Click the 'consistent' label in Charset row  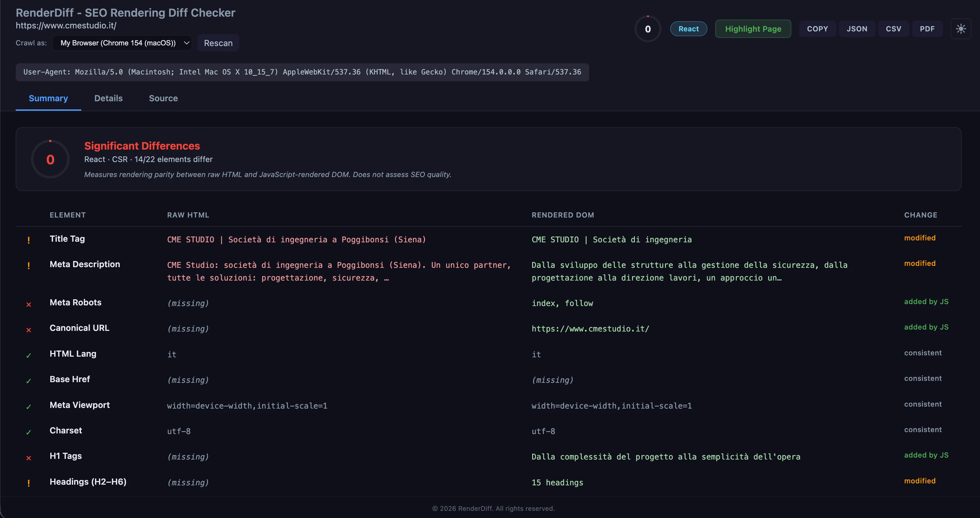(923, 430)
